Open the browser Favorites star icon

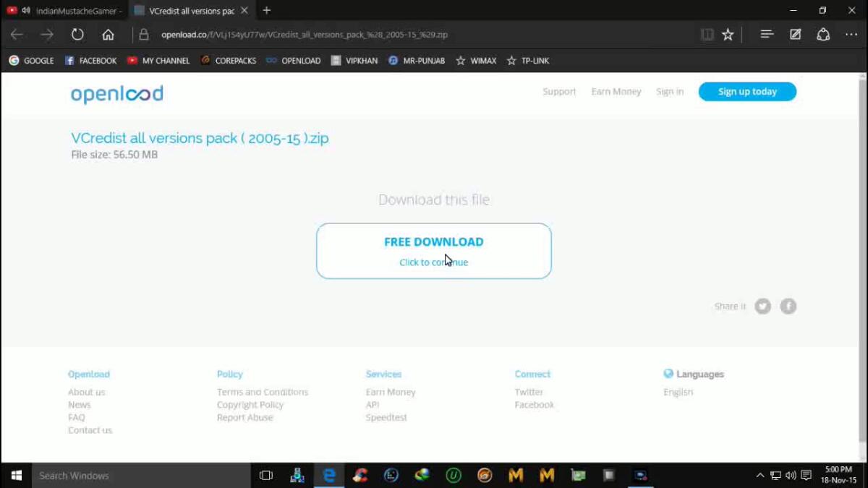728,34
